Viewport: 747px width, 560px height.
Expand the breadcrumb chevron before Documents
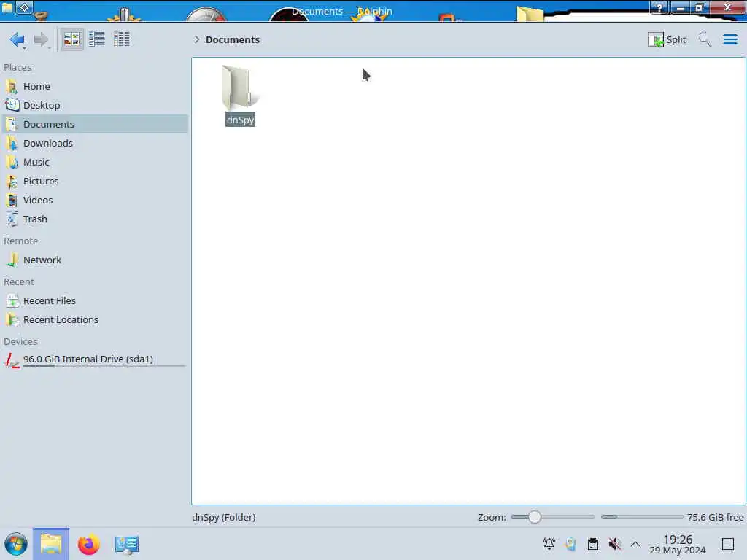point(196,39)
